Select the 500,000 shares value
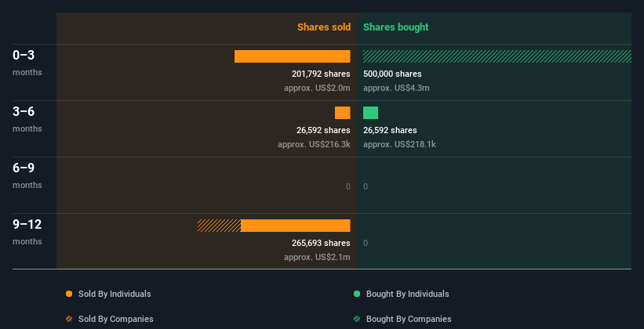This screenshot has height=329, width=644. (392, 74)
